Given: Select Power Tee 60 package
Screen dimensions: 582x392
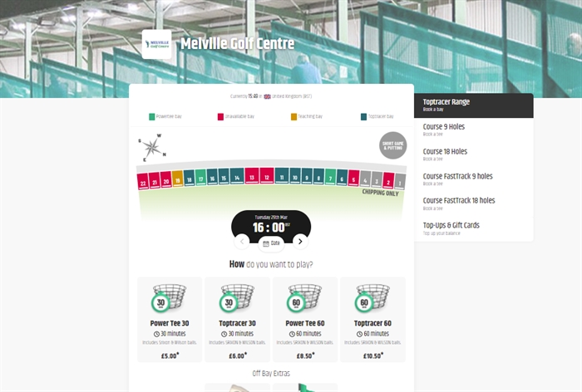Looking at the screenshot, I should coord(305,319).
